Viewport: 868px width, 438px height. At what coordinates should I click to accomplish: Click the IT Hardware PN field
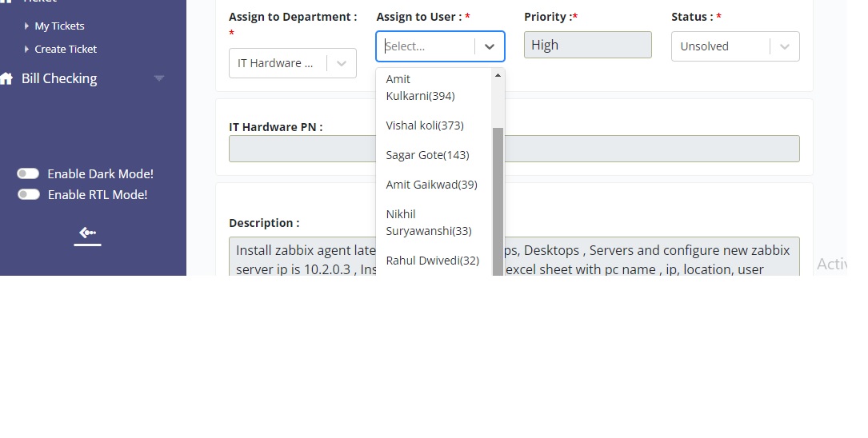(514, 149)
